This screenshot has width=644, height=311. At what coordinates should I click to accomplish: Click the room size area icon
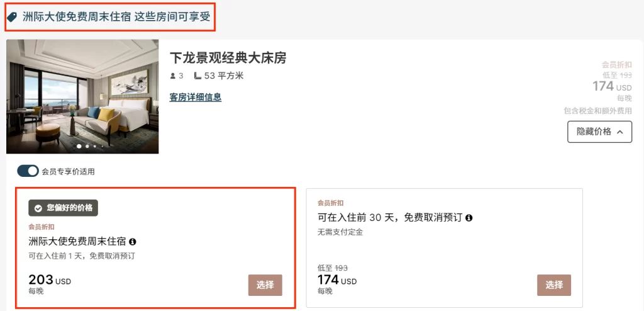[x=197, y=76]
